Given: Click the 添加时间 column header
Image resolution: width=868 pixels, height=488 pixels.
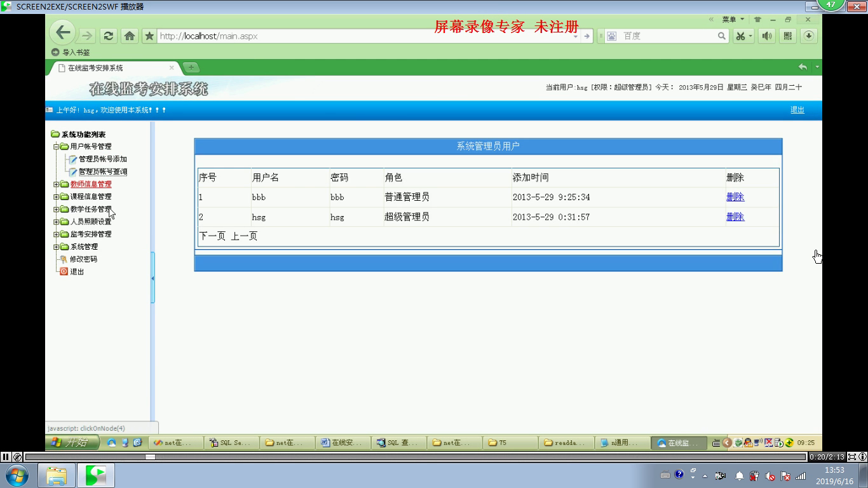Looking at the screenshot, I should 531,177.
